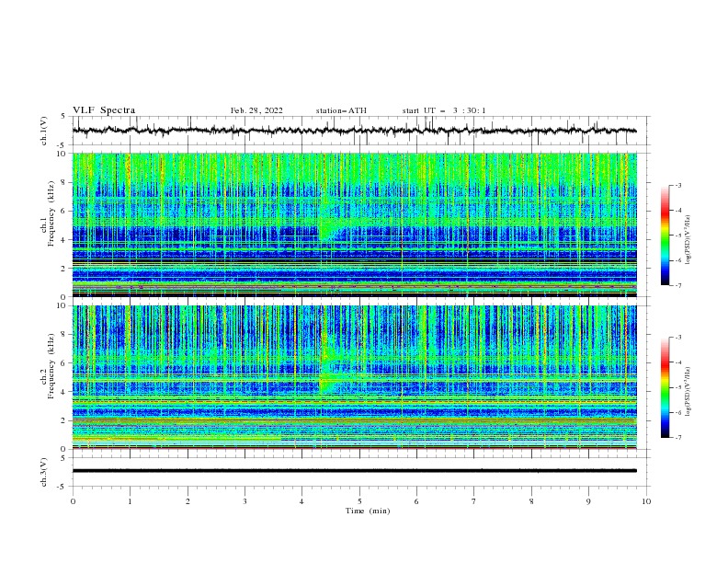Screen dimensions: 728x563
Task: Click the "ch.1(V)" waveform axis label
Action: [44, 131]
